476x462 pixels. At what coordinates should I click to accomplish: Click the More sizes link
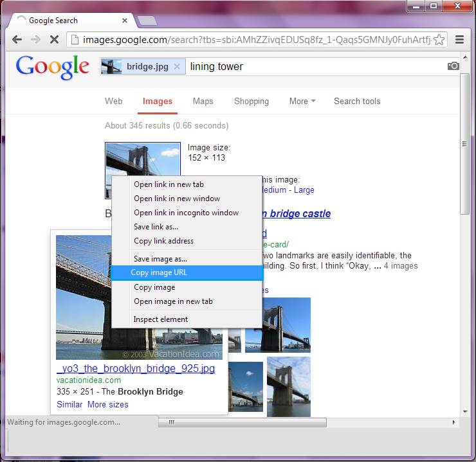point(108,404)
